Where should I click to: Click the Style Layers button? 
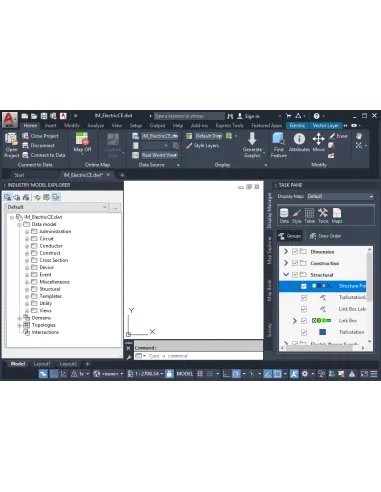pos(203,146)
